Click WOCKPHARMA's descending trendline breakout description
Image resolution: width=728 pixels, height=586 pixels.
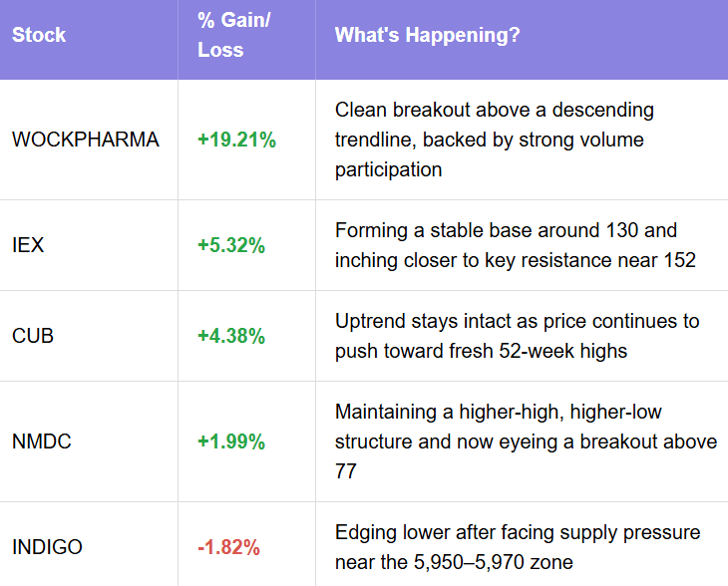(494, 140)
